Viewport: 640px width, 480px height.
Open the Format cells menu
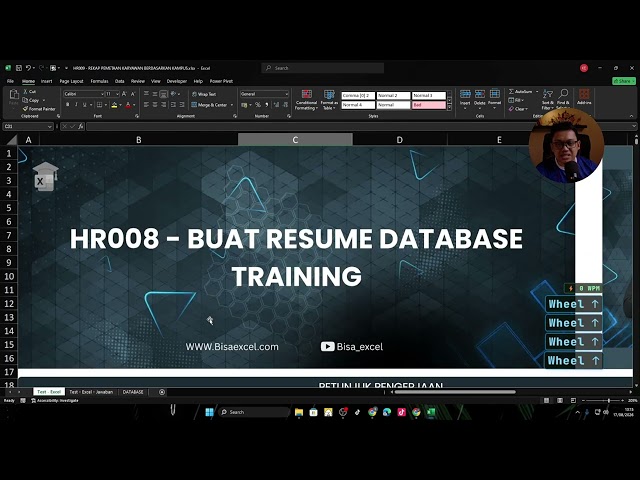pyautogui.click(x=494, y=98)
